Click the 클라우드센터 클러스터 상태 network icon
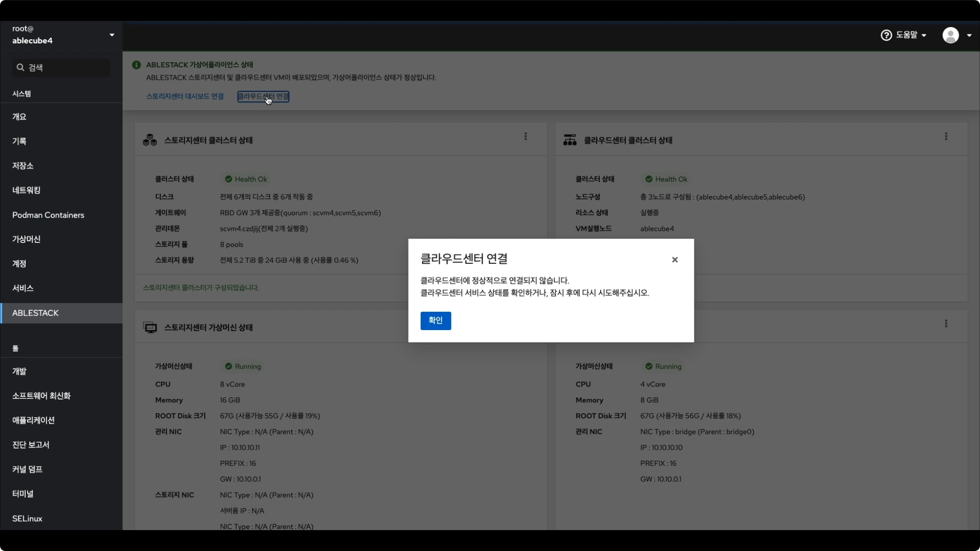This screenshot has height=551, width=980. 570,140
